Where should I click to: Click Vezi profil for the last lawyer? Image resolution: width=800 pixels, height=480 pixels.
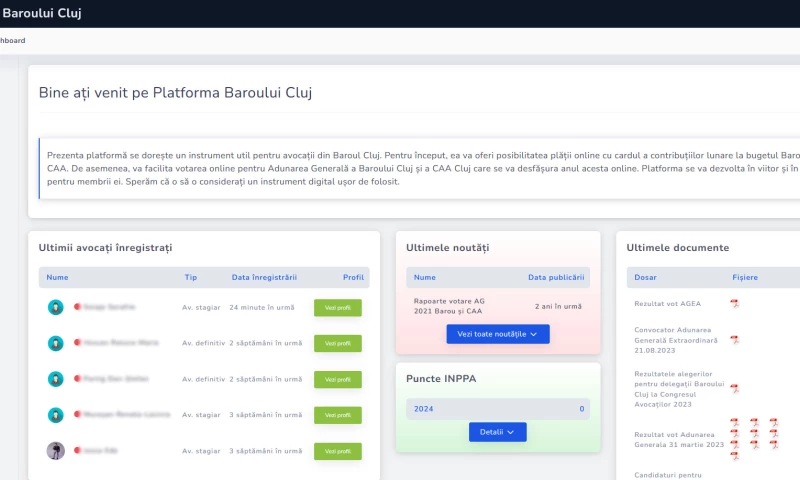pos(337,451)
